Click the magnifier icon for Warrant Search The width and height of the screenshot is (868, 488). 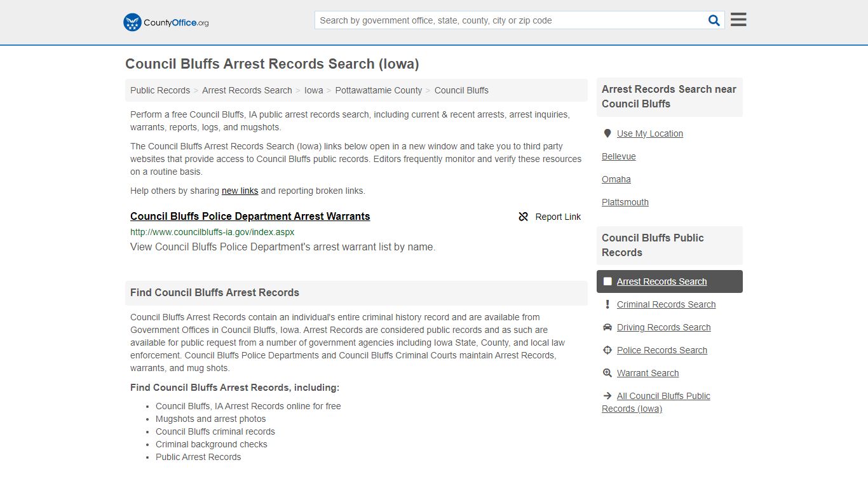coord(607,373)
